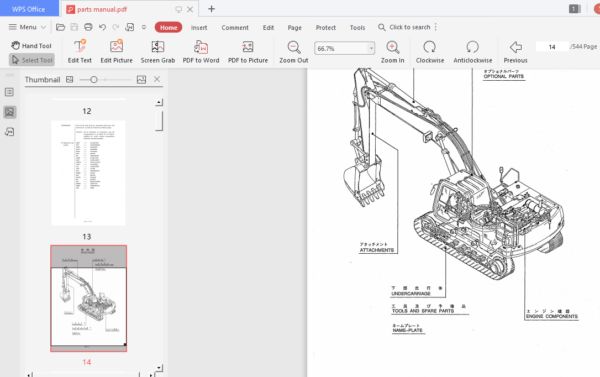
Task: Rotate page Clockwise
Action: point(430,52)
